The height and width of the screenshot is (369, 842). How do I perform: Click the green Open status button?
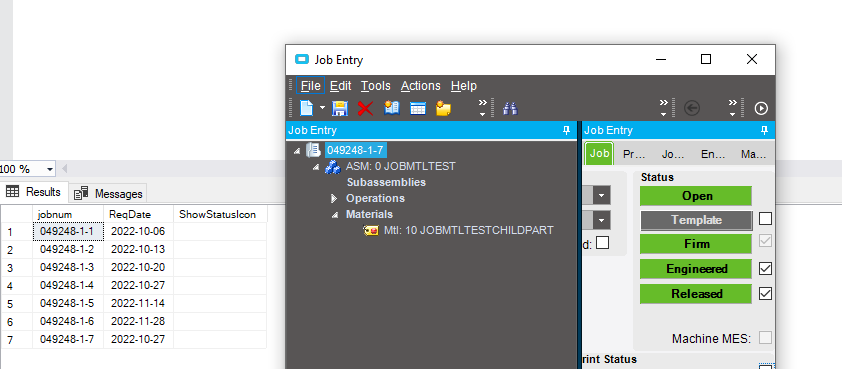click(696, 196)
